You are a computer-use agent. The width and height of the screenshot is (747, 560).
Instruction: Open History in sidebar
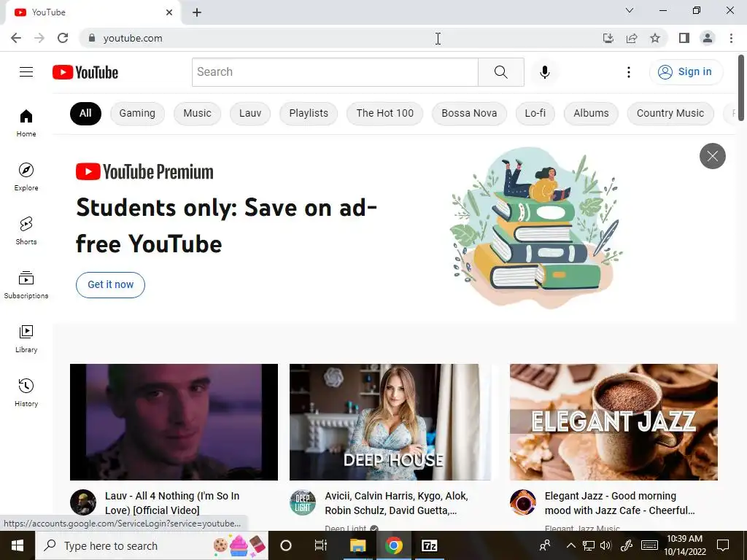[26, 392]
